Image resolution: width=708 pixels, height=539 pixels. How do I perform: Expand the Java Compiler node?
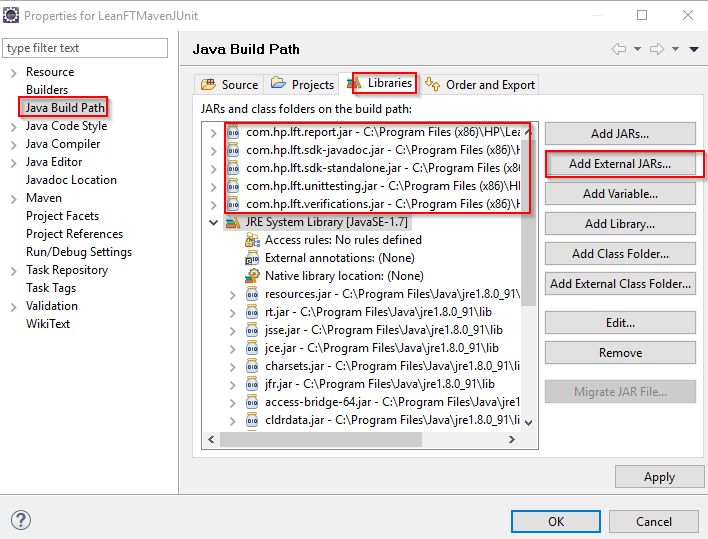[14, 145]
